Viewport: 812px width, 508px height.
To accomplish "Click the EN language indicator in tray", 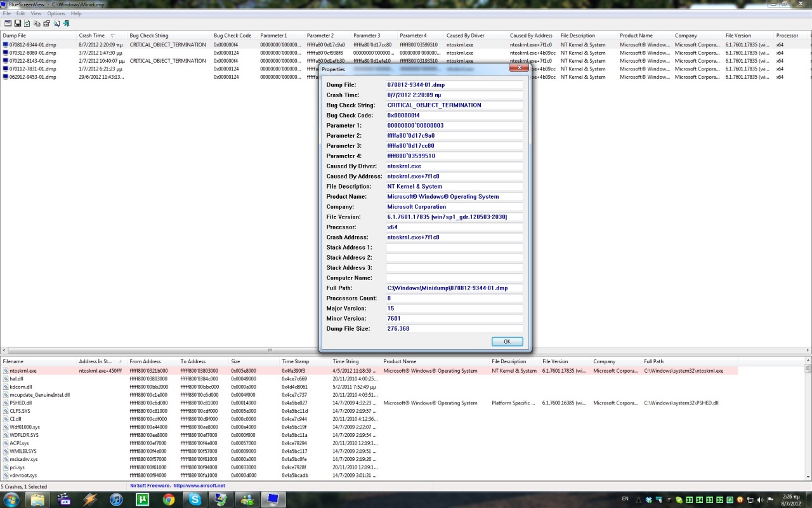I will pos(625,499).
